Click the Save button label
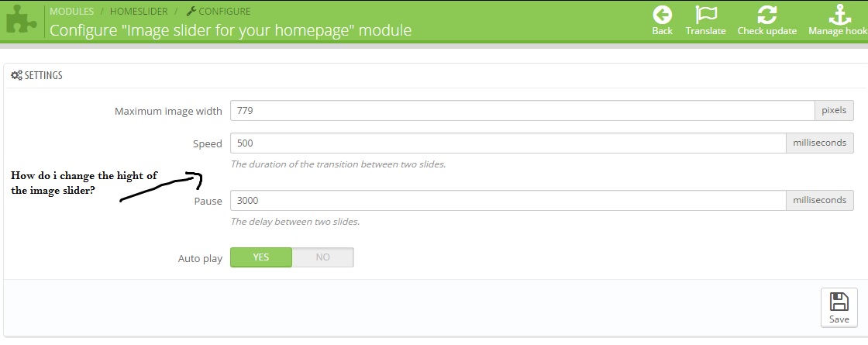The width and height of the screenshot is (868, 345). (x=839, y=319)
